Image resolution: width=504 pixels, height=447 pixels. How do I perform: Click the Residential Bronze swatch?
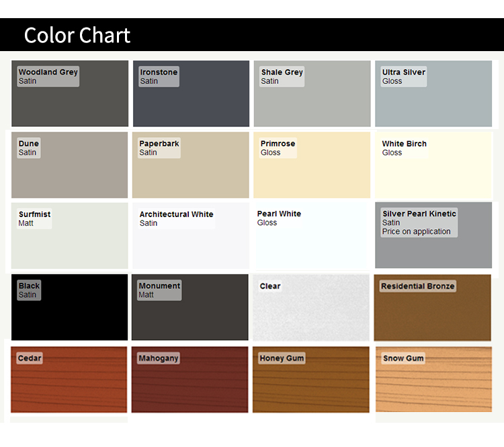432,307
